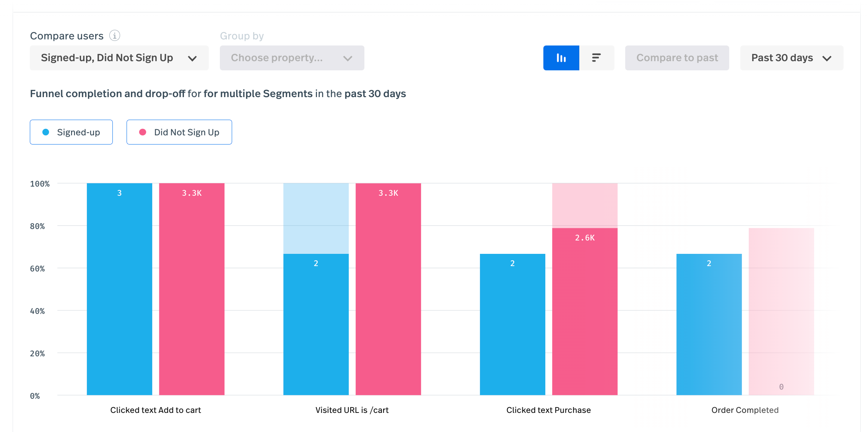
Task: Click the Signed-up Add to cart bar
Action: (x=119, y=289)
